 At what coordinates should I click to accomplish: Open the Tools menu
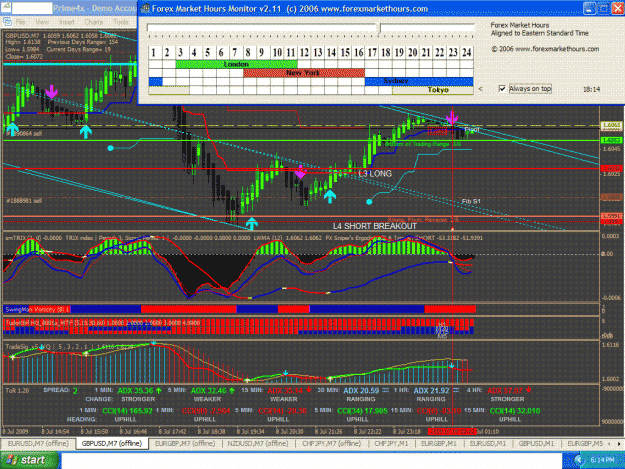click(x=121, y=22)
